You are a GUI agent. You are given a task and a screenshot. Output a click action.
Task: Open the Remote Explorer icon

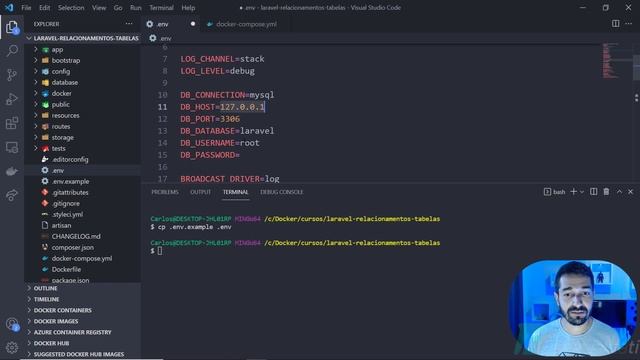(x=12, y=147)
